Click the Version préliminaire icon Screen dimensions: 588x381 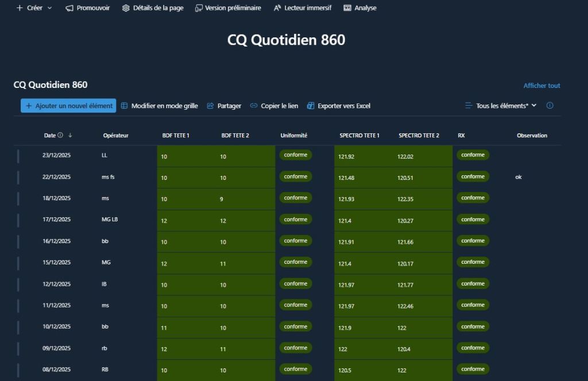point(199,8)
